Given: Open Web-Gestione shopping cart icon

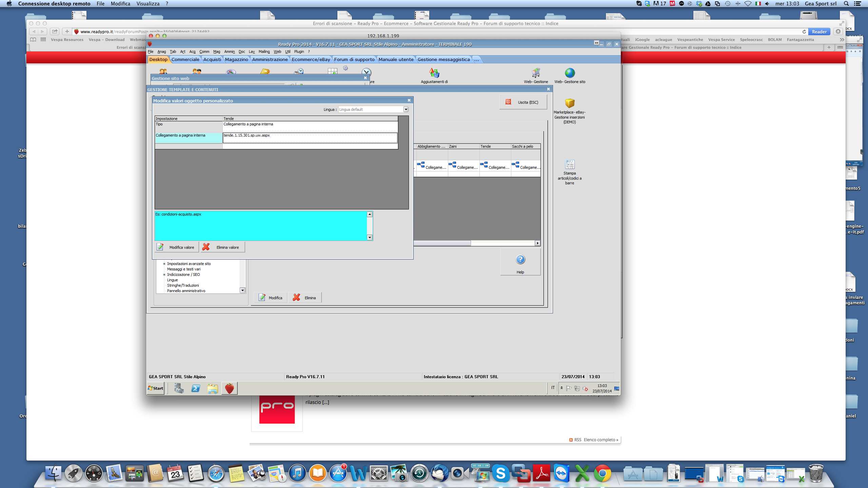Looking at the screenshot, I should pyautogui.click(x=536, y=73).
